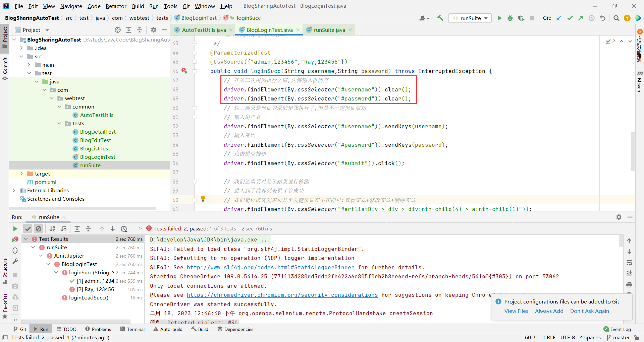Click Git Rollback icon

[603, 18]
